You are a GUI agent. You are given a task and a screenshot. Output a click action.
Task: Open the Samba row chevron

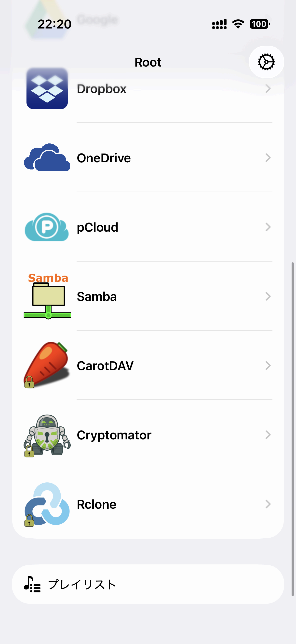pos(268,296)
